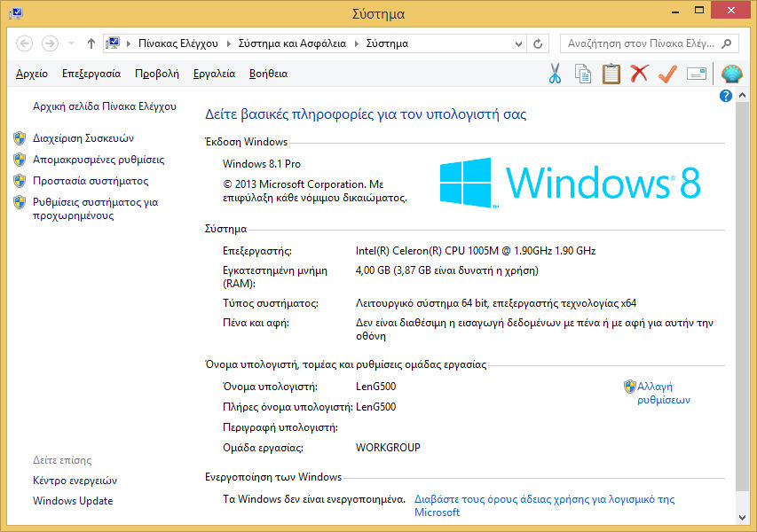Click Τα Windows δεν είναι ενεργοποιημένα text
The height and width of the screenshot is (532, 757).
pos(314,499)
